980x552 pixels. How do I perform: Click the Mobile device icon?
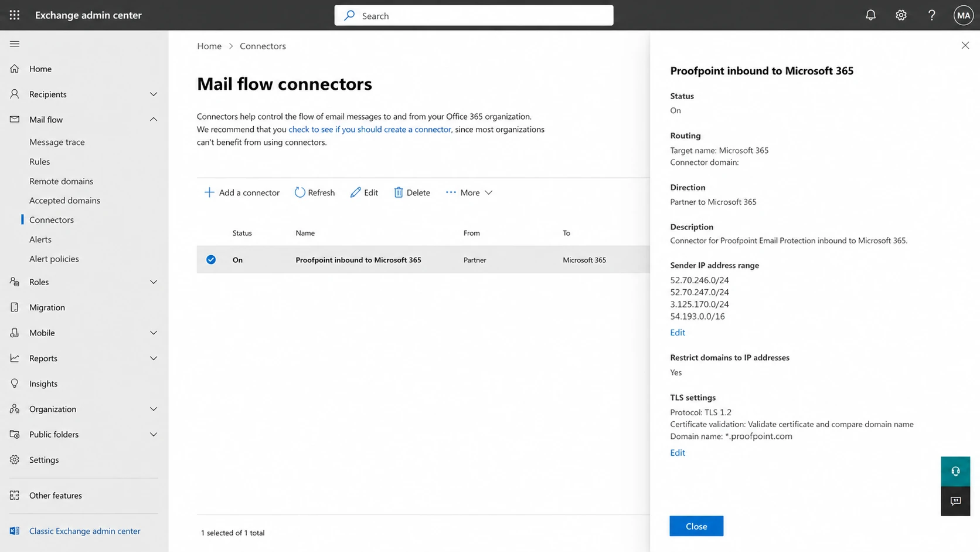point(15,333)
